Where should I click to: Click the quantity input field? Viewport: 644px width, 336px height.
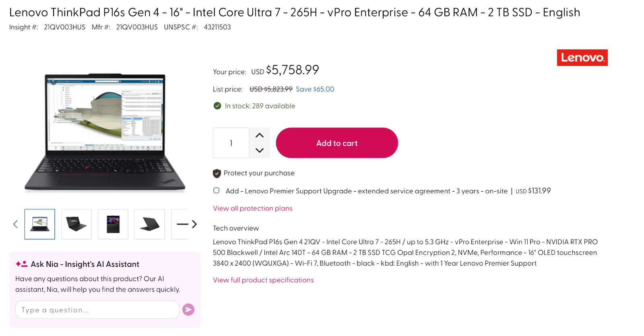[x=231, y=143]
